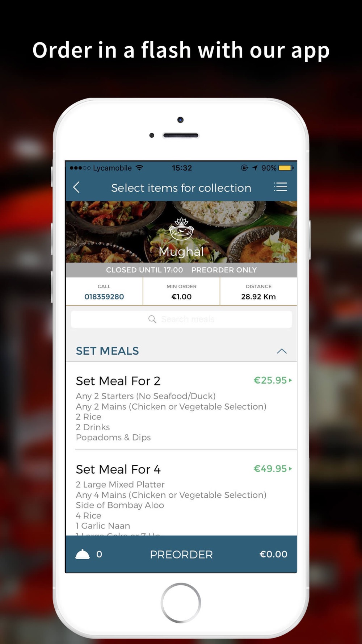This screenshot has width=362, height=644.
Task: Click the search magnifier icon
Action: (x=152, y=319)
